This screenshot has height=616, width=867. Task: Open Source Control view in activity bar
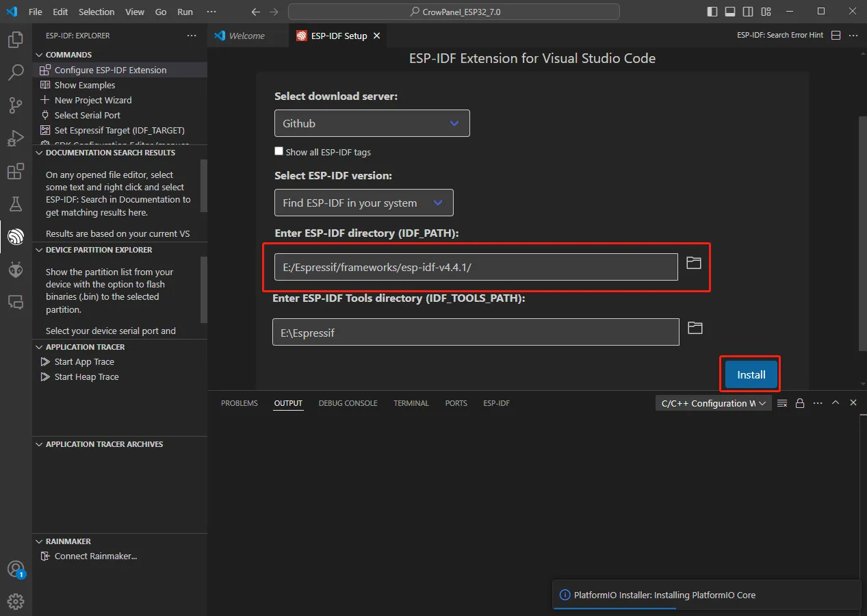tap(16, 105)
